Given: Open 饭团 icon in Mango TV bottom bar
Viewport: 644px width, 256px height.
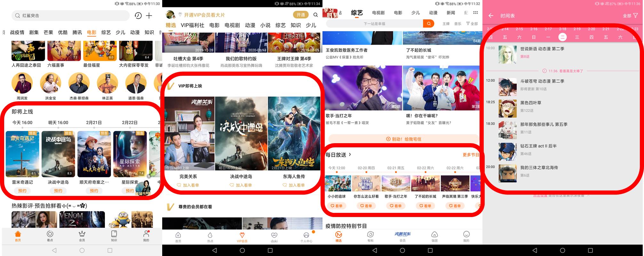Looking at the screenshot, I should 434,237.
